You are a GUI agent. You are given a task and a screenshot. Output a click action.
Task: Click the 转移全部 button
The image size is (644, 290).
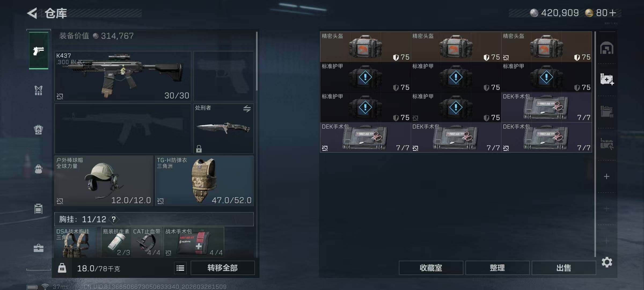(x=222, y=268)
